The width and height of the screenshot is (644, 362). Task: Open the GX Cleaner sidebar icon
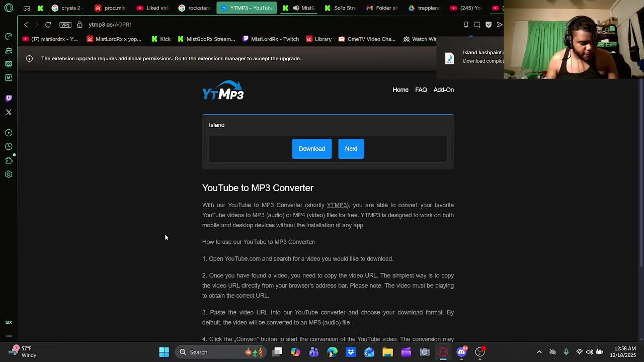(x=9, y=50)
